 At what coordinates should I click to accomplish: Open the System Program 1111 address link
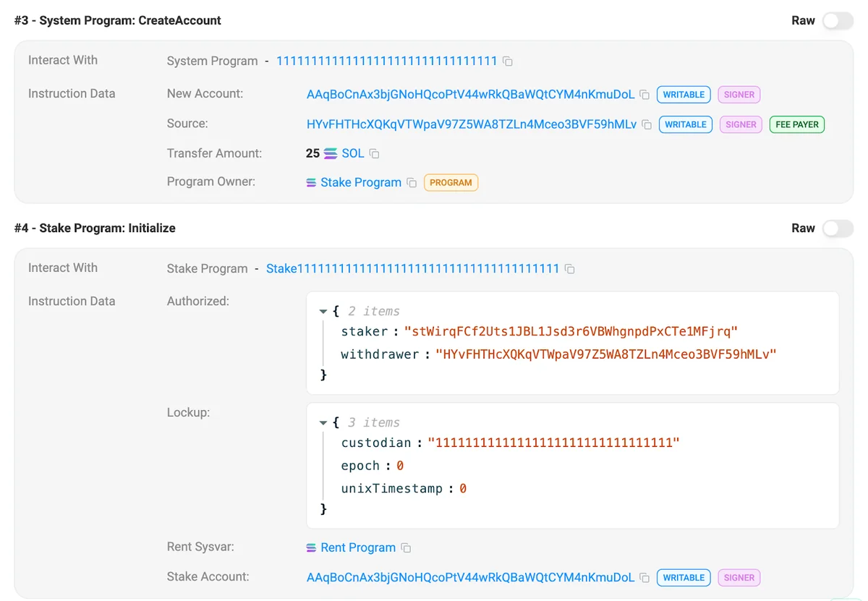(386, 61)
